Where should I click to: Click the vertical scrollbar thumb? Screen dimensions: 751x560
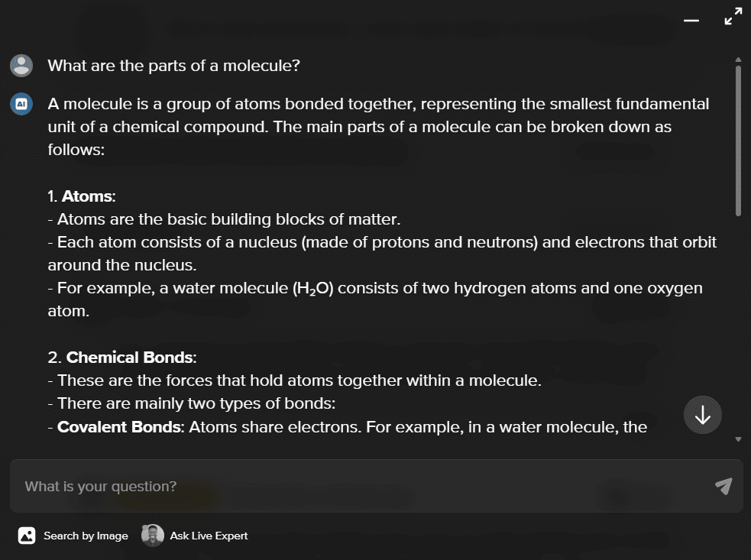tap(738, 141)
